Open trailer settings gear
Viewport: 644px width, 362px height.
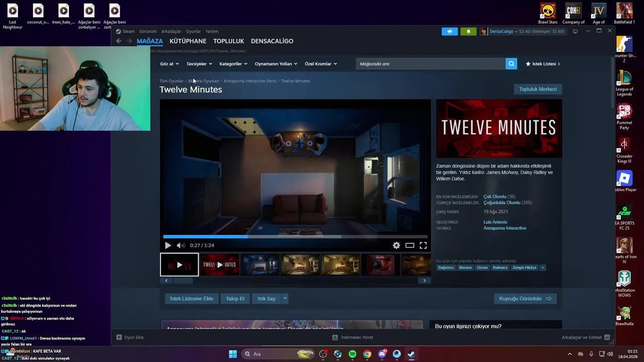click(x=396, y=245)
